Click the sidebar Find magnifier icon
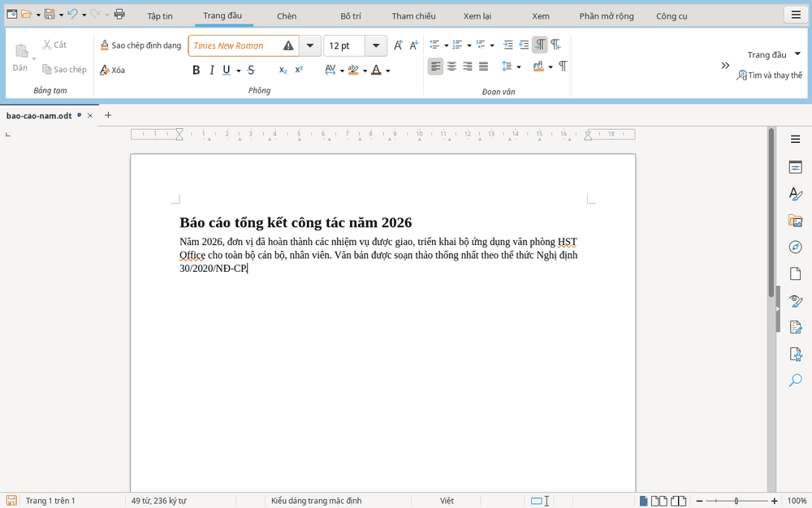 pyautogui.click(x=796, y=381)
